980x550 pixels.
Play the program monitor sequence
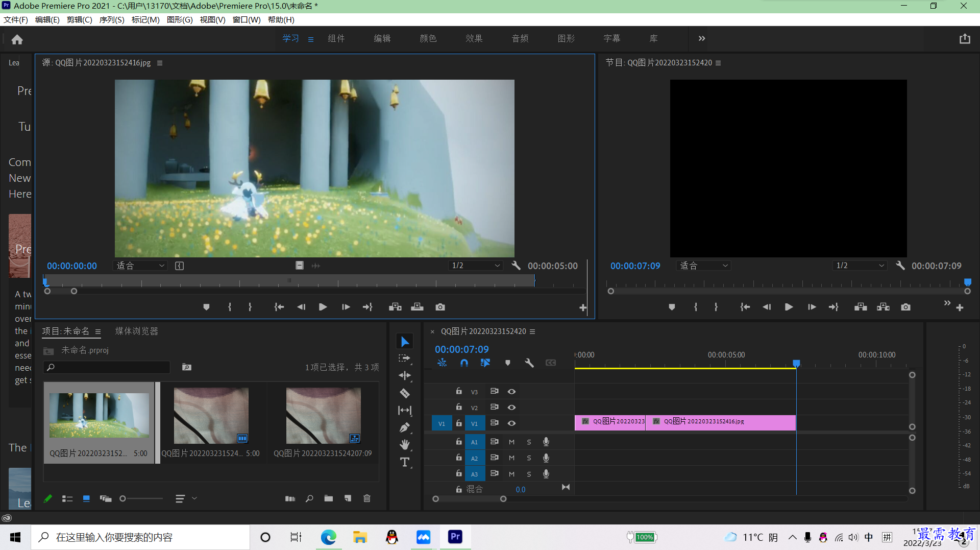point(789,307)
